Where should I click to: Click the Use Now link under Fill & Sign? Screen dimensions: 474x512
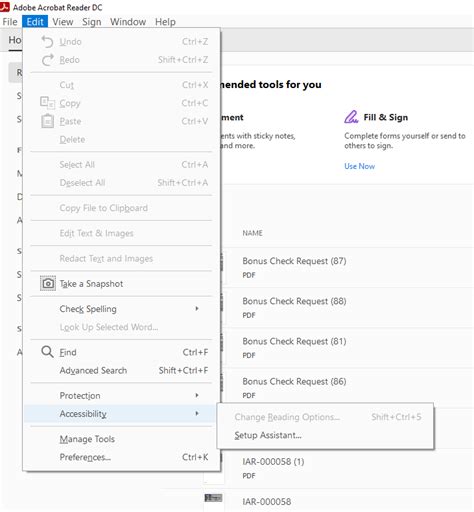coord(359,166)
